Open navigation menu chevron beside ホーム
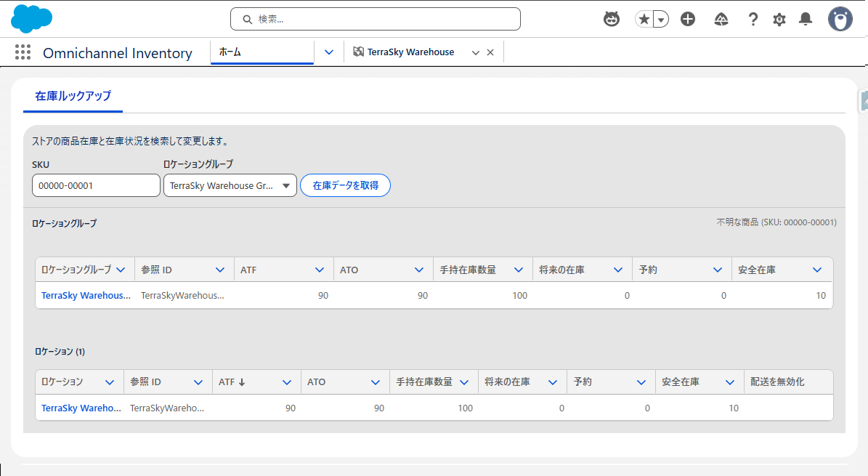The image size is (868, 476). click(329, 52)
